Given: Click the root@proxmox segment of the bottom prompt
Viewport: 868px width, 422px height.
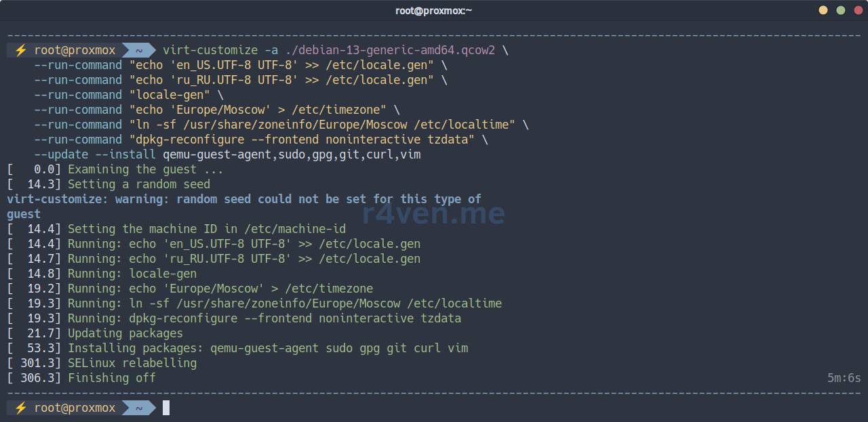Looking at the screenshot, I should (x=75, y=408).
